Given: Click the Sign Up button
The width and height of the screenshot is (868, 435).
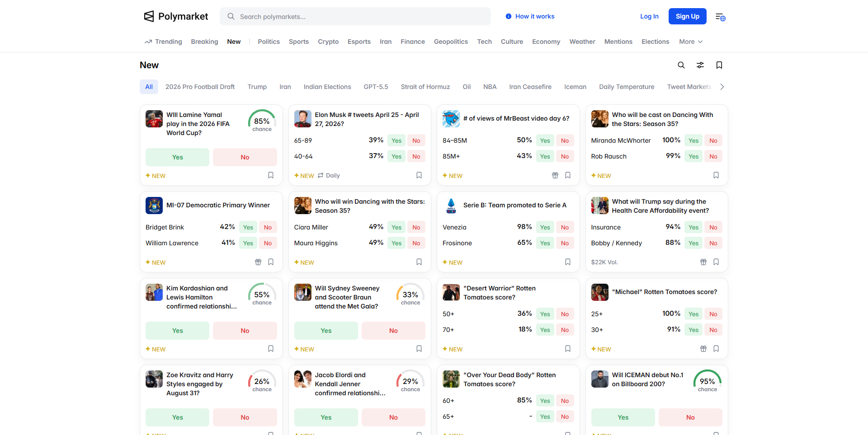Looking at the screenshot, I should pos(687,16).
